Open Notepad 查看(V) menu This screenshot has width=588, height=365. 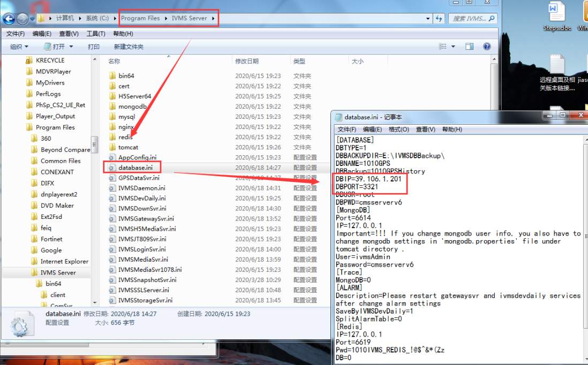click(x=426, y=130)
